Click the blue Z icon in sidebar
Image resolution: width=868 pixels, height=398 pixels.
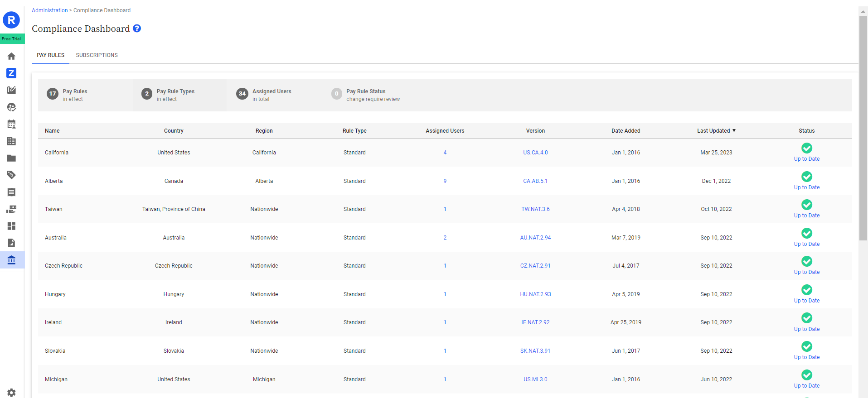11,73
